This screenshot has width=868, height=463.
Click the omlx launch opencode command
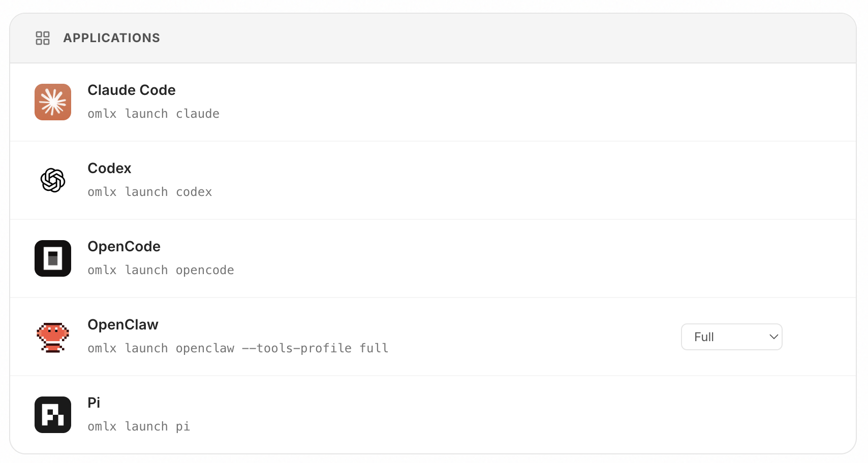click(x=161, y=270)
